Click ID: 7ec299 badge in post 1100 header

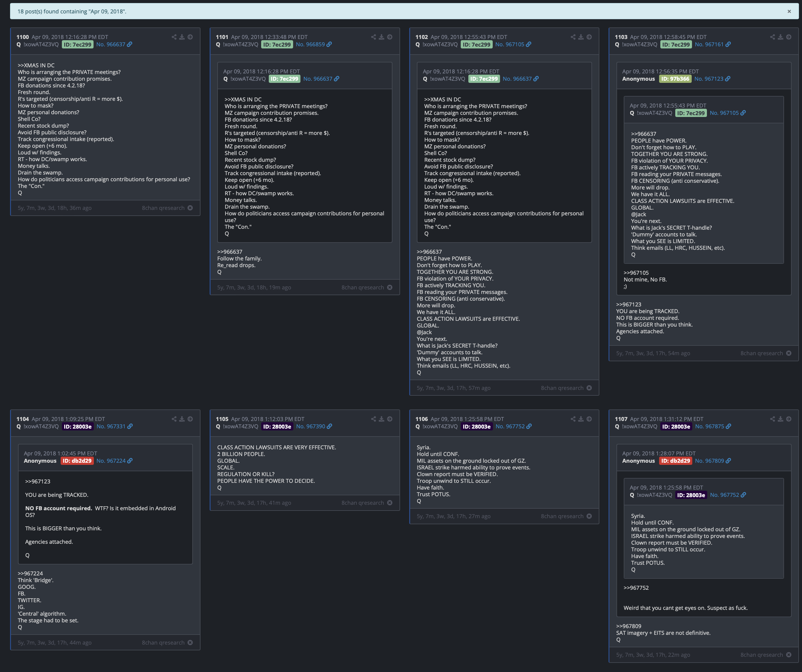77,44
